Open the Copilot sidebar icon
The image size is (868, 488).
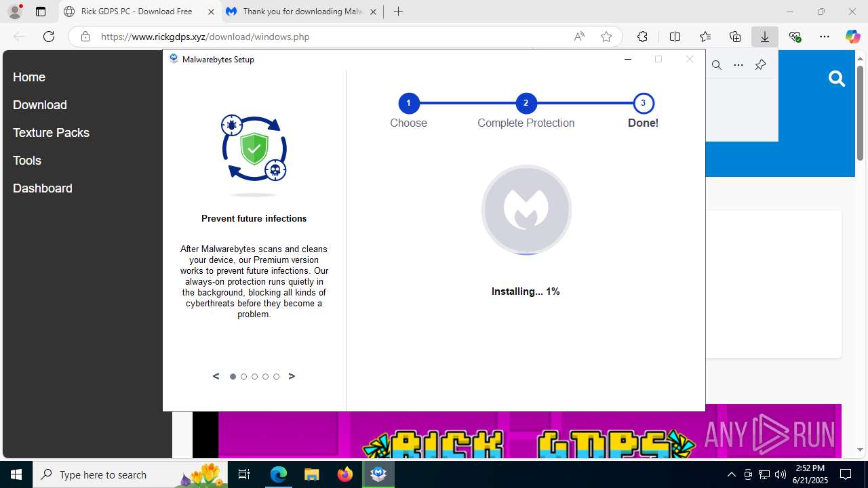(852, 37)
